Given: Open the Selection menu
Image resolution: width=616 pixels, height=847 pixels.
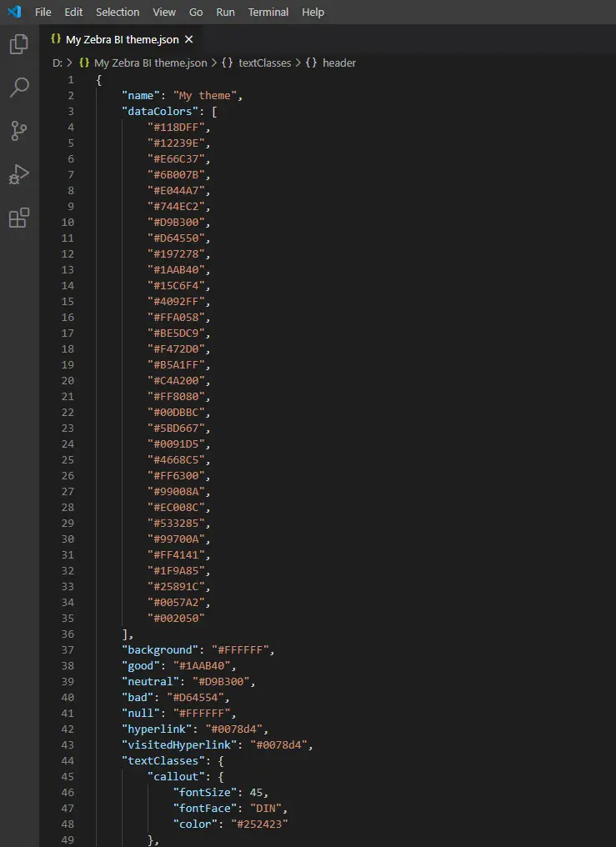Looking at the screenshot, I should (x=118, y=12).
